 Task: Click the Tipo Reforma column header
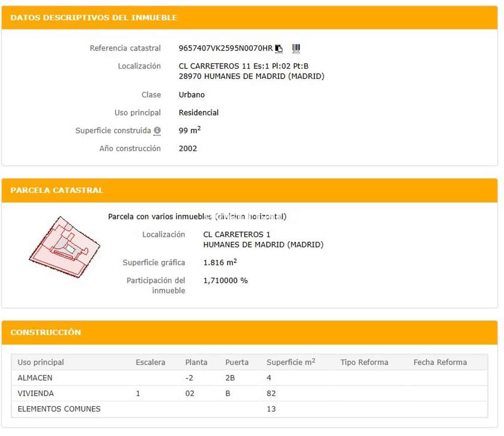point(364,362)
